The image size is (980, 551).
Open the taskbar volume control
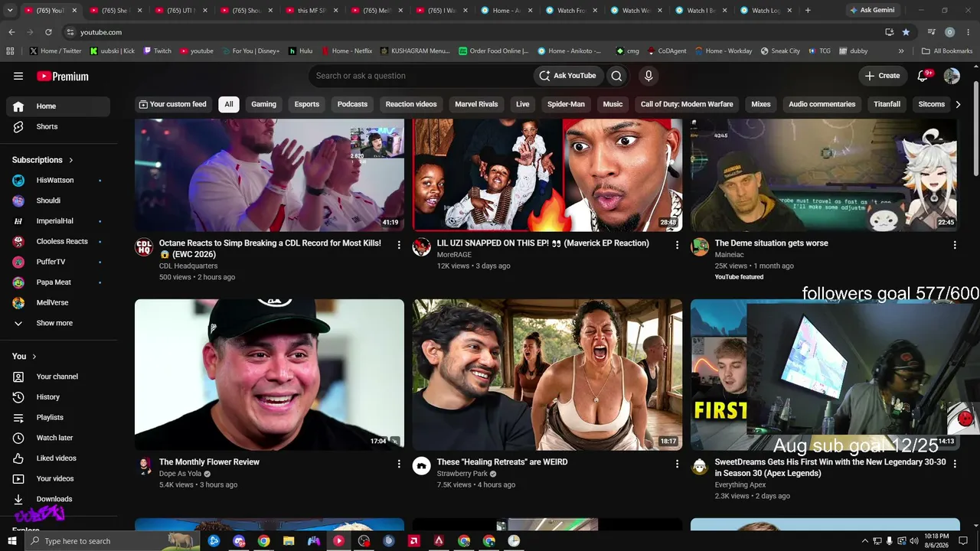[913, 541]
